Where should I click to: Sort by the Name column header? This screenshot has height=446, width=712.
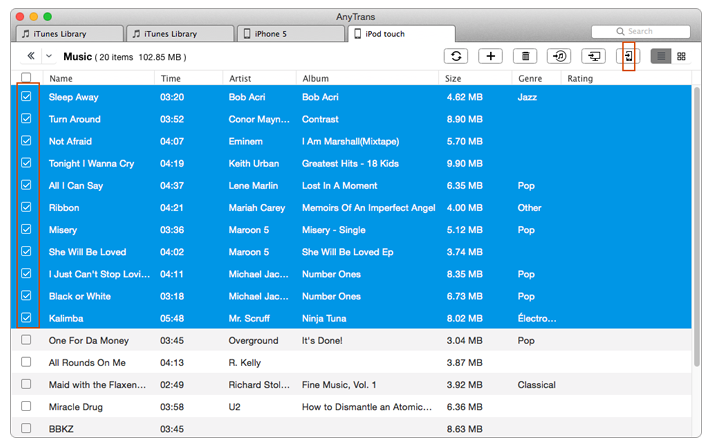(x=61, y=79)
